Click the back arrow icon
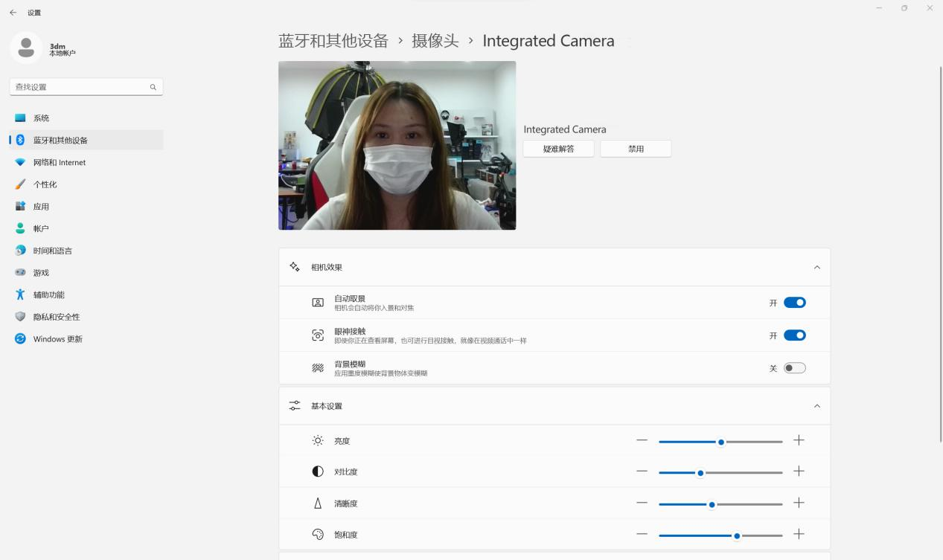Viewport: 943px width, 560px height. pos(13,13)
